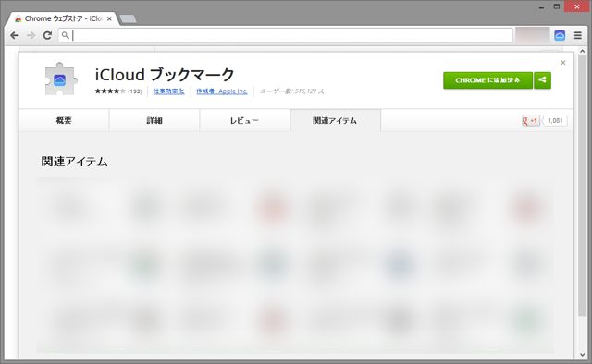The height and width of the screenshot is (364, 592).
Task: Click the browser forward arrow
Action: click(x=31, y=35)
